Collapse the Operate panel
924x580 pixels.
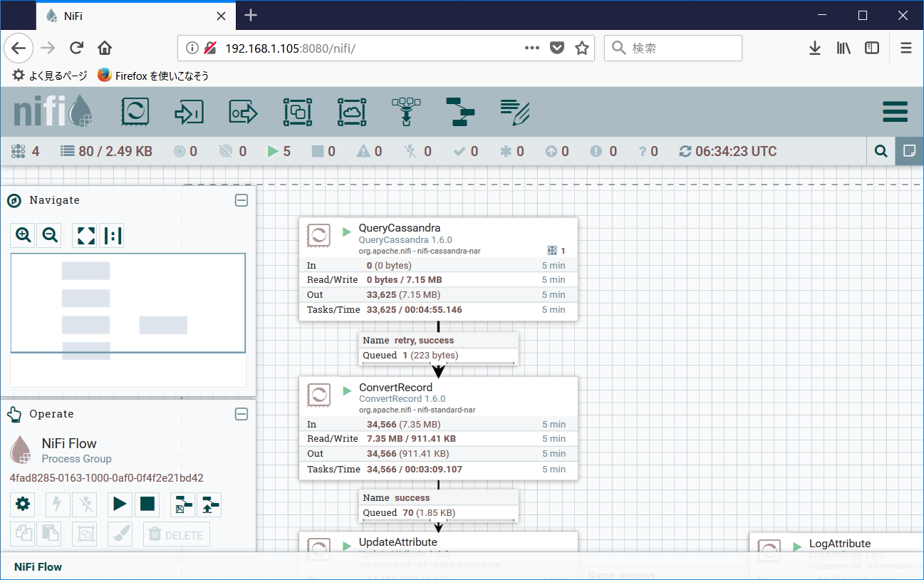point(242,414)
